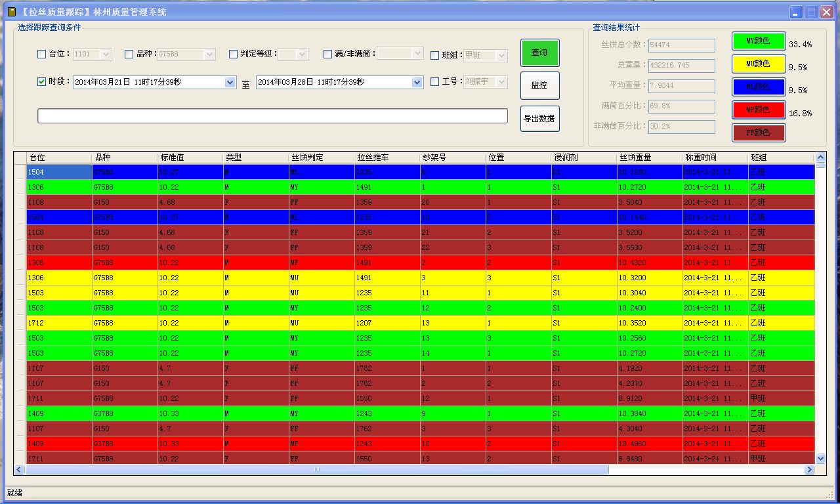840x504 pixels.
Task: Click the horizontal scrollbar right arrow
Action: [810, 470]
